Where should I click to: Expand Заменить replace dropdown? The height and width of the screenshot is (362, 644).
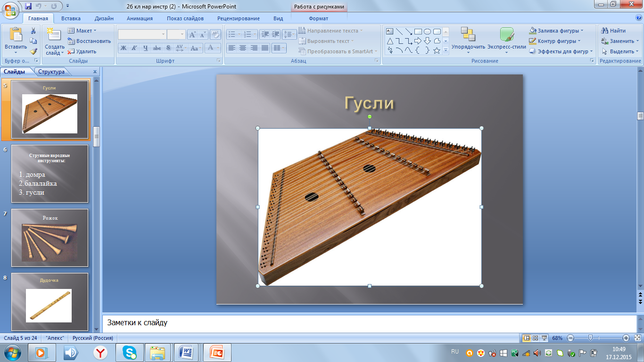[x=620, y=41]
